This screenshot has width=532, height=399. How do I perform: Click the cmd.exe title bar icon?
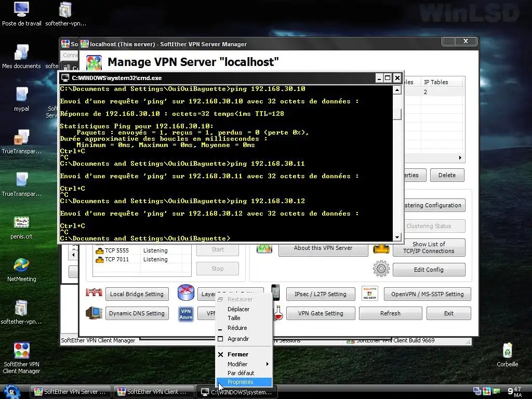[65, 78]
